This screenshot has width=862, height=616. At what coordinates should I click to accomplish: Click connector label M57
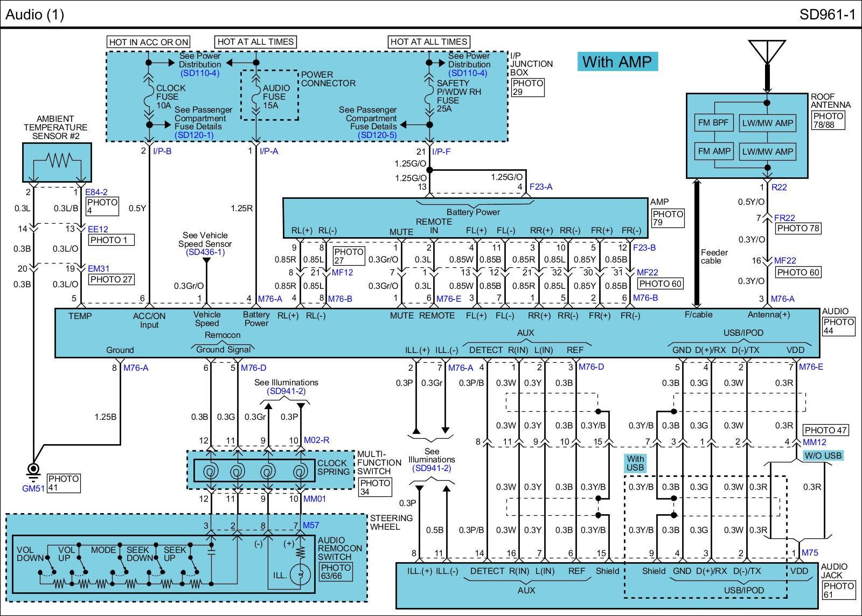tap(310, 525)
